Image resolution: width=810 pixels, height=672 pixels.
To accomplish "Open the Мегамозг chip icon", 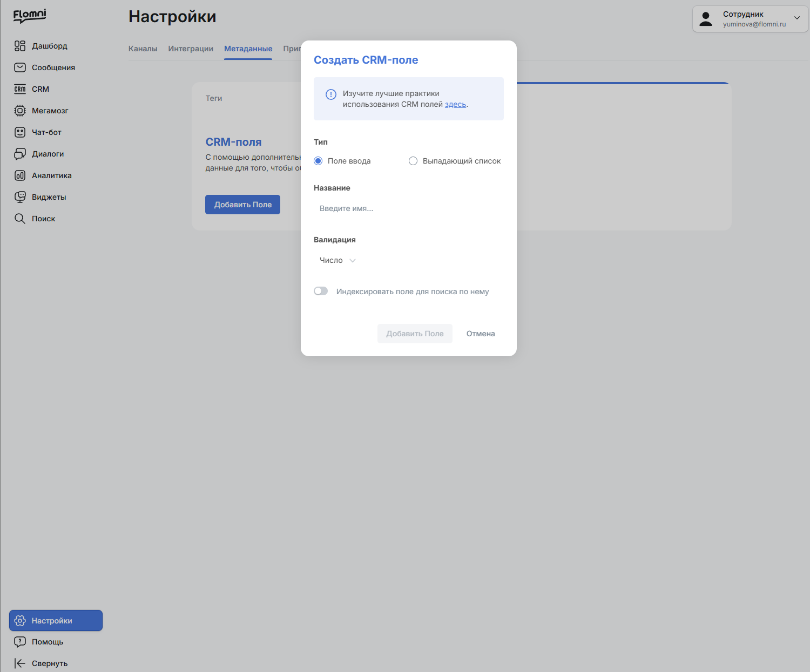I will coord(20,111).
